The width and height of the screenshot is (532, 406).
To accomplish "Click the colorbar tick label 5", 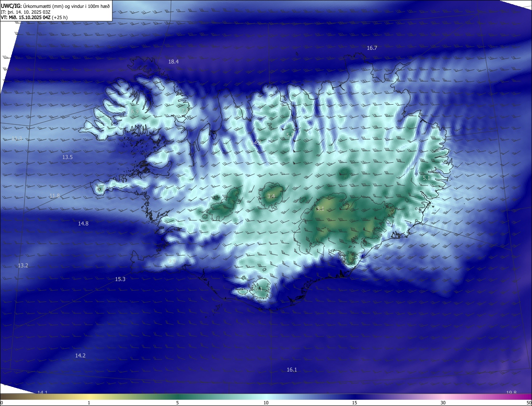I will click(x=177, y=403).
